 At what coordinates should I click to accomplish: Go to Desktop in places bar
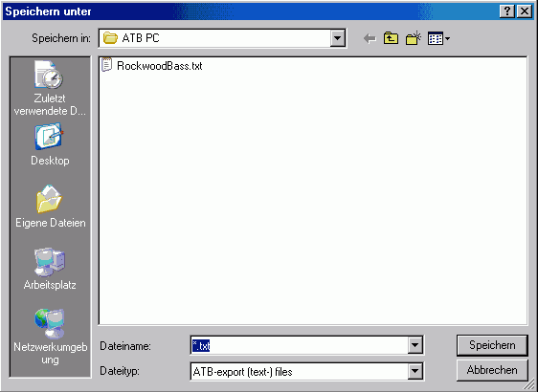50,144
